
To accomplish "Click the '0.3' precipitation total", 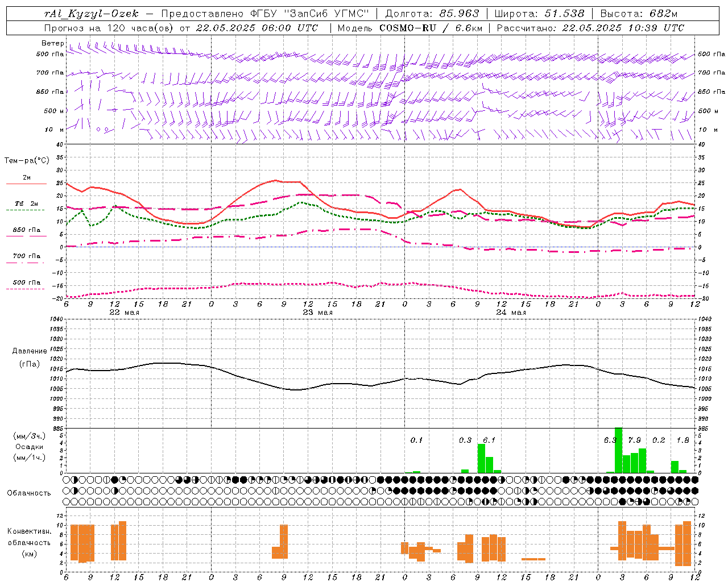I will tap(465, 440).
